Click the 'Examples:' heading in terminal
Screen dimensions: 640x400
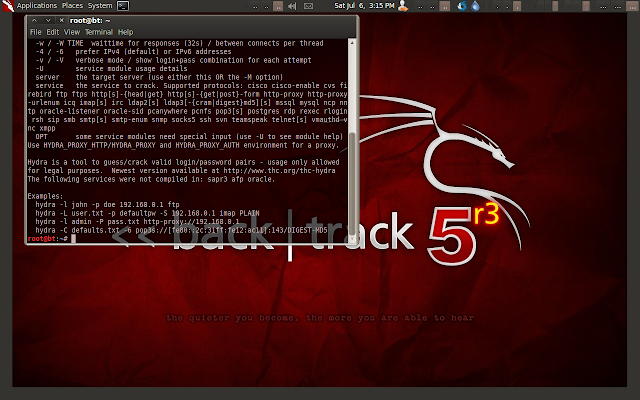click(x=45, y=196)
